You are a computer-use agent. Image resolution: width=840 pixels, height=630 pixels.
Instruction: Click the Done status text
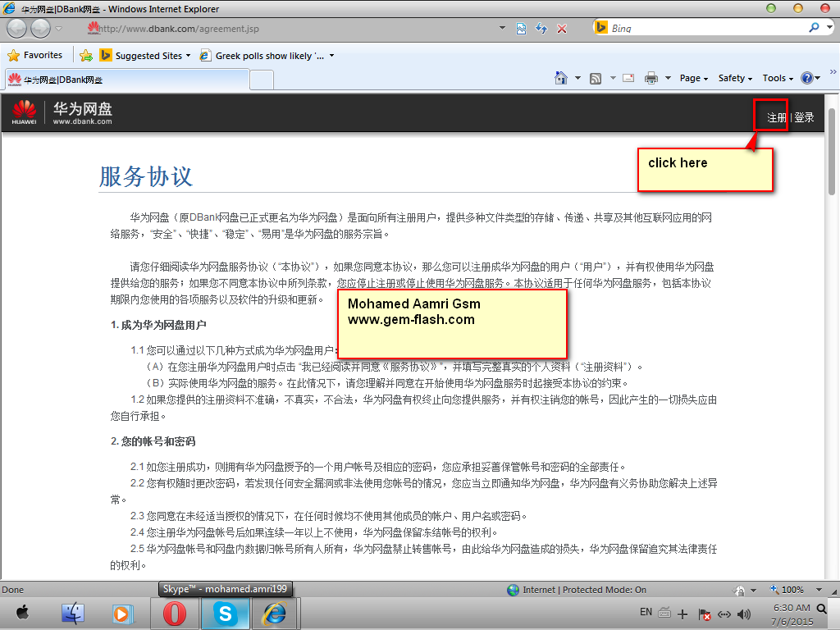(13, 590)
